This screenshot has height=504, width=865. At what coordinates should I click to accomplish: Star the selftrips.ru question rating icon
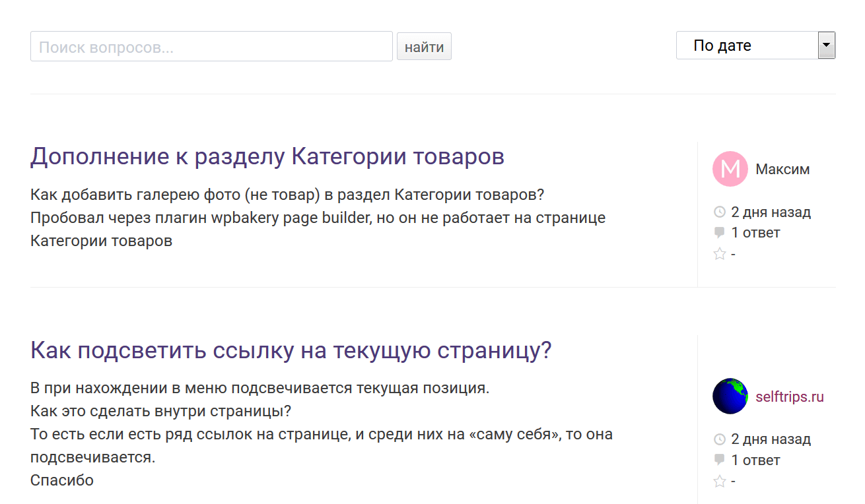pyautogui.click(x=720, y=481)
